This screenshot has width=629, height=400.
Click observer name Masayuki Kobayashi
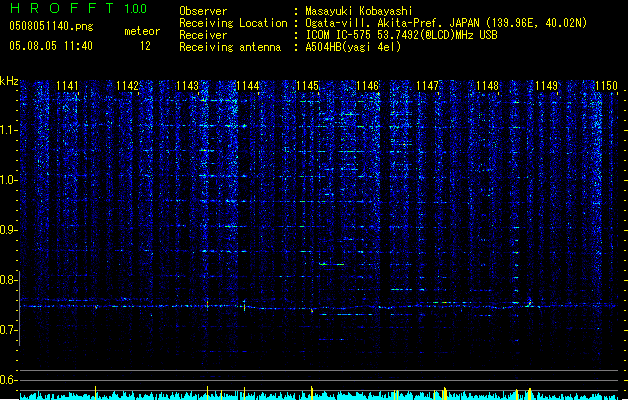point(359,11)
